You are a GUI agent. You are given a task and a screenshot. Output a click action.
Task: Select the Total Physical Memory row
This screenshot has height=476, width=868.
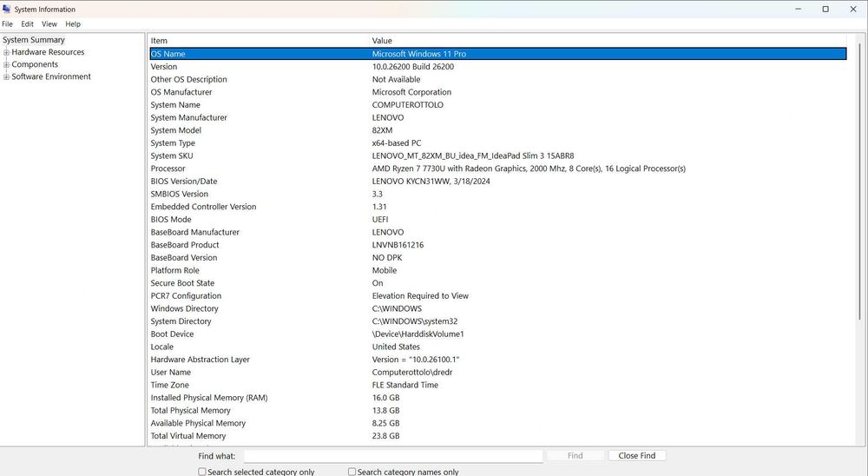click(498, 411)
